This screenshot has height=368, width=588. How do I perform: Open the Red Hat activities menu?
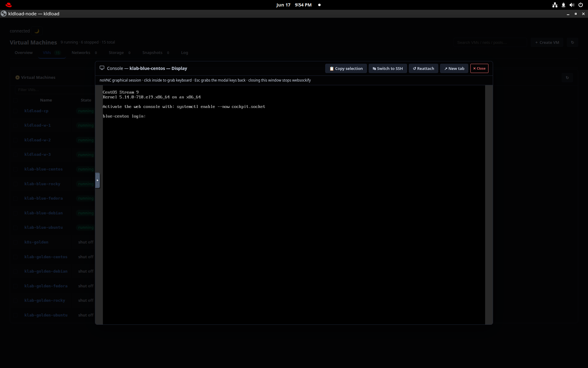pyautogui.click(x=9, y=5)
